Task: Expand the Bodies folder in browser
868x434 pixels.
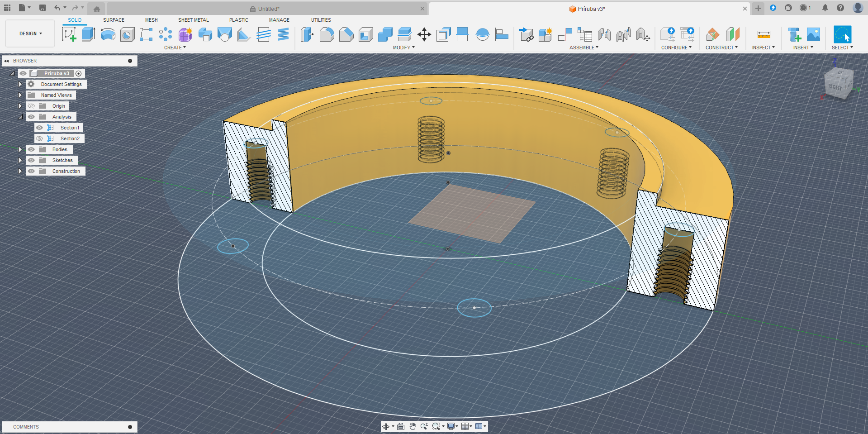Action: click(x=20, y=149)
